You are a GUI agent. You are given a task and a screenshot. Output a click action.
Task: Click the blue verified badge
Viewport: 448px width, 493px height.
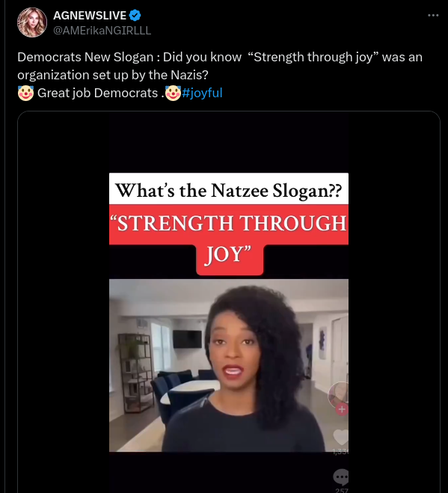coord(135,15)
